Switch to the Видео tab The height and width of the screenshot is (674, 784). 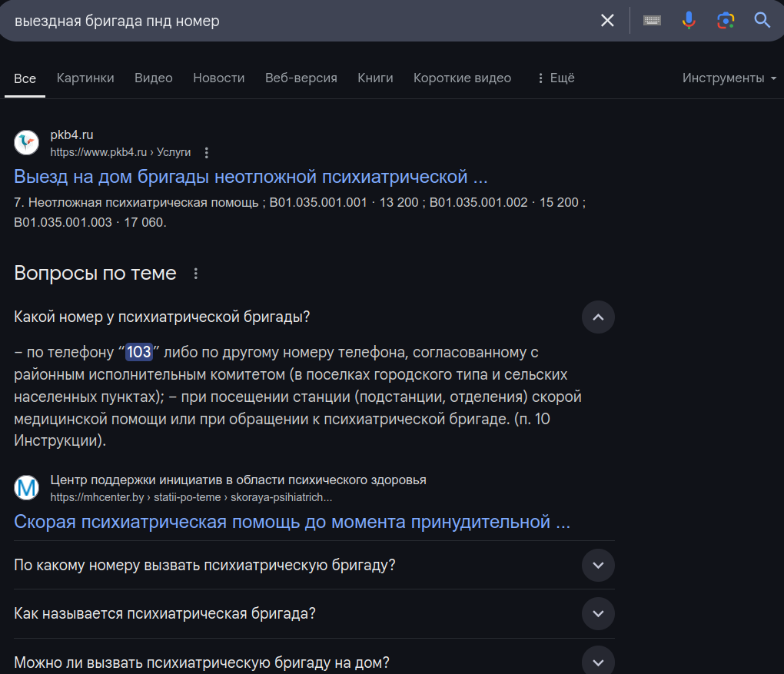click(154, 78)
